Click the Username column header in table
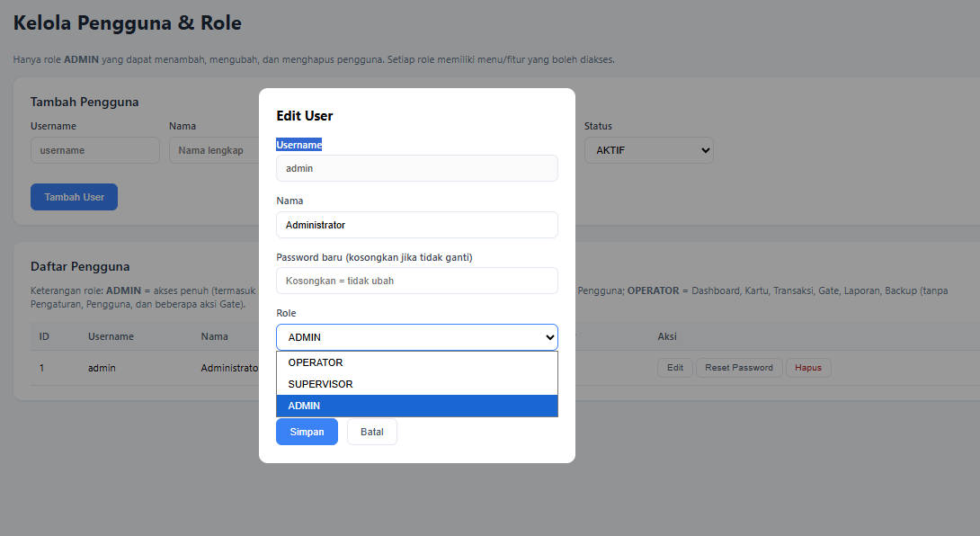The image size is (980, 536). coord(111,336)
